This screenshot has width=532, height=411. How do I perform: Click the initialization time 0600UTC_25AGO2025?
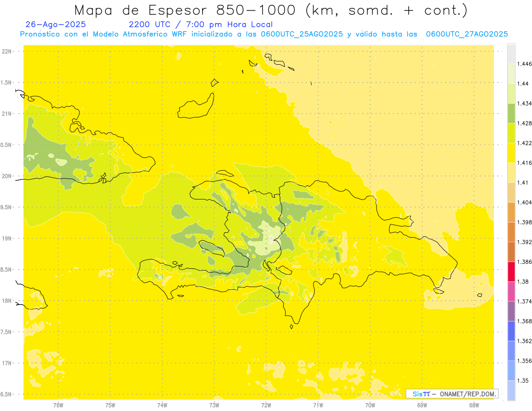(302, 34)
